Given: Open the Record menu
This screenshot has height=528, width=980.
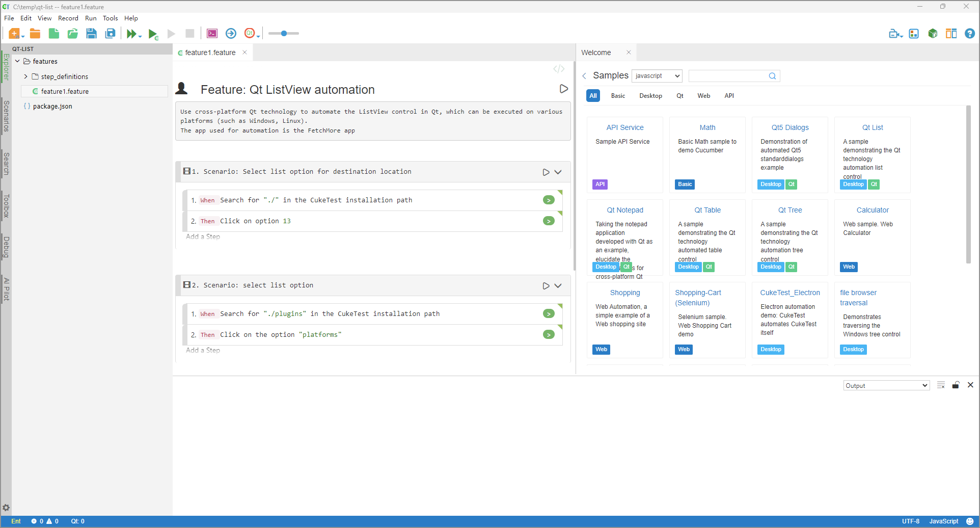Looking at the screenshot, I should click(x=68, y=18).
